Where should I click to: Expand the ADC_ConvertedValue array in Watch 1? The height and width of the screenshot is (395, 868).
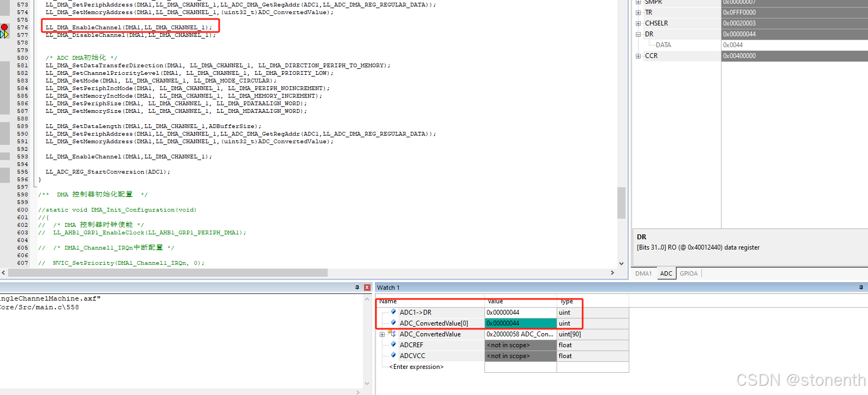pyautogui.click(x=382, y=334)
